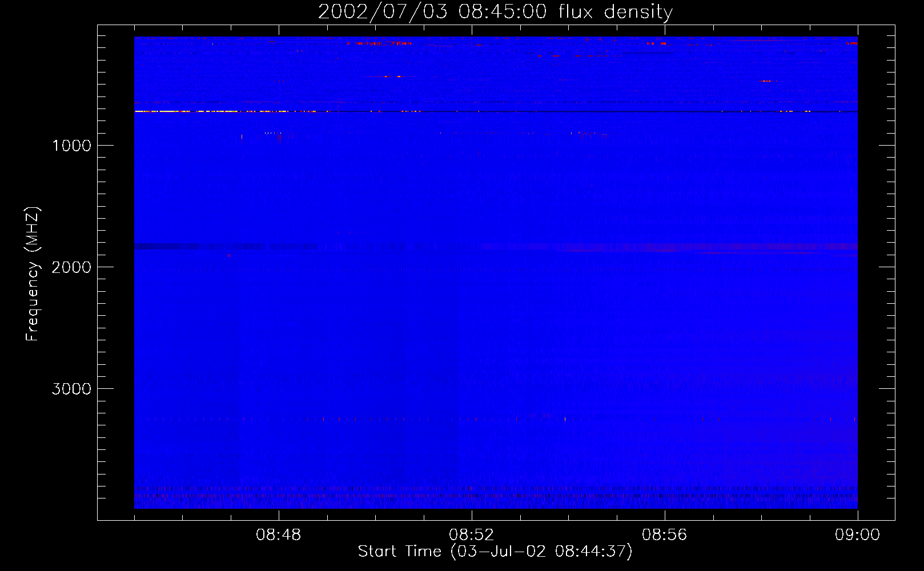Click the 08:56 time tick label
This screenshot has height=571, width=924.
(665, 535)
